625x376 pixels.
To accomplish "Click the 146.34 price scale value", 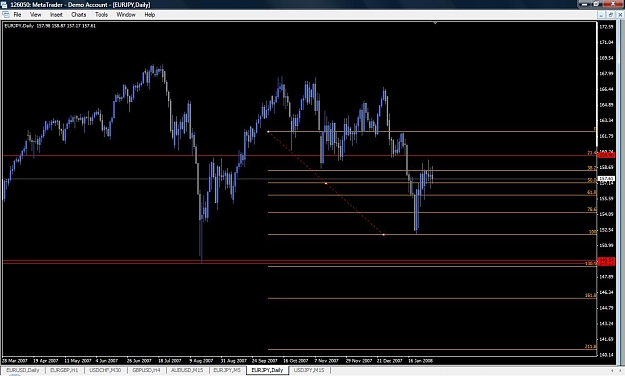I will [x=606, y=292].
